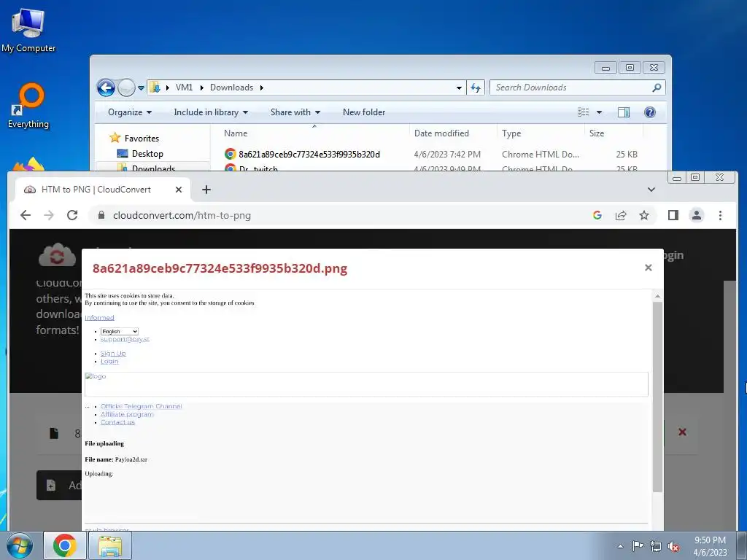Click Chrome back arrow
The width and height of the screenshot is (747, 560).
point(26,215)
